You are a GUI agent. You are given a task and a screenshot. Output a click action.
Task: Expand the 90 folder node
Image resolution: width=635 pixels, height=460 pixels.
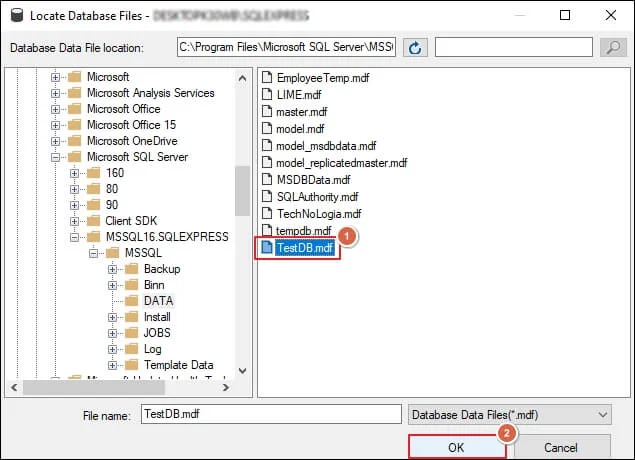click(75, 205)
